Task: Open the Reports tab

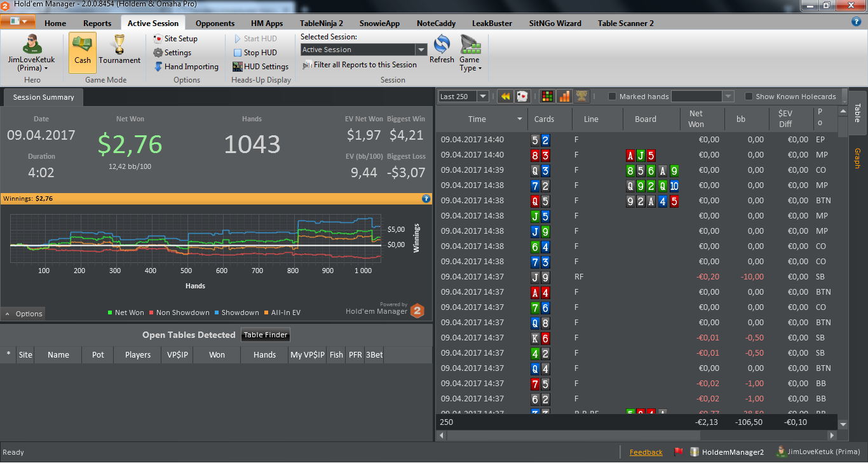Action: click(97, 23)
